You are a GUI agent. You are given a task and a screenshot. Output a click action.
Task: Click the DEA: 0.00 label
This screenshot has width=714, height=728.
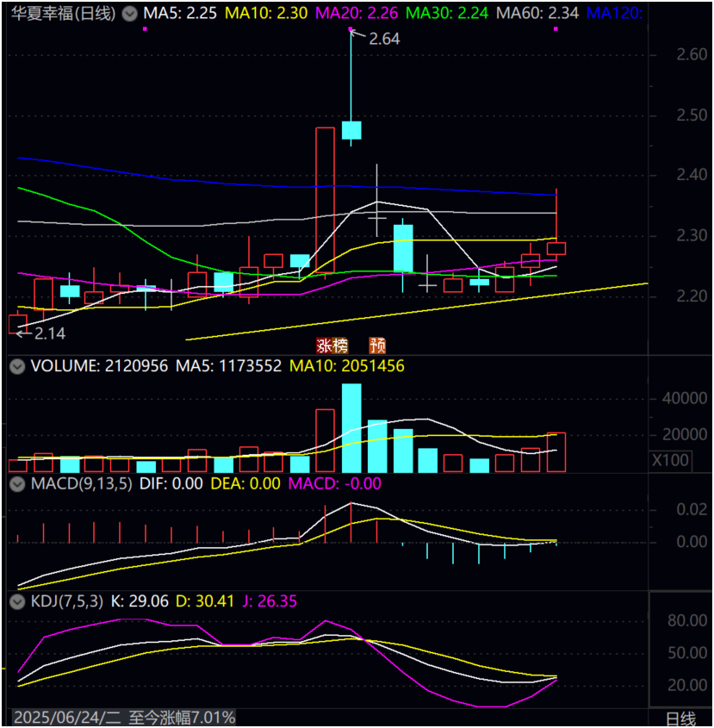tap(245, 484)
